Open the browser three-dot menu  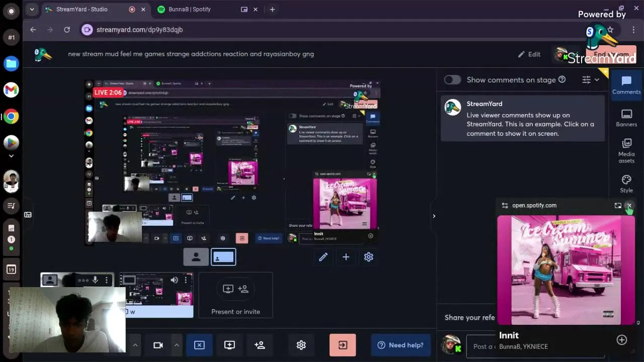(633, 30)
